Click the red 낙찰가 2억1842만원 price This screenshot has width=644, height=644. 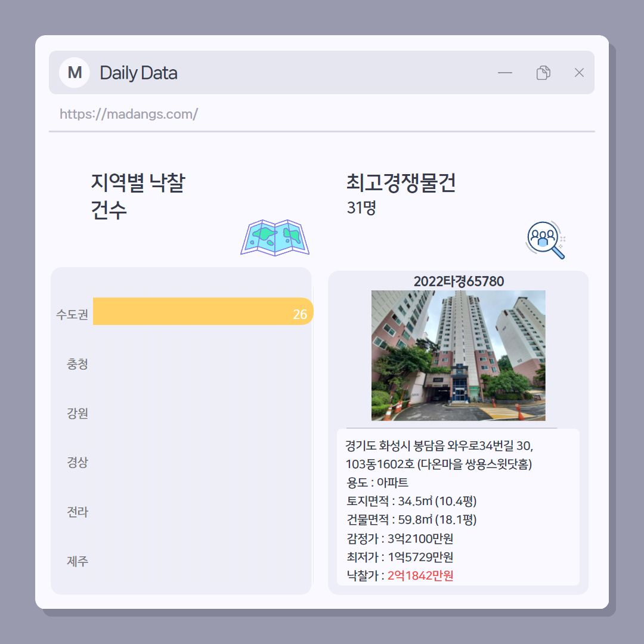tap(420, 575)
